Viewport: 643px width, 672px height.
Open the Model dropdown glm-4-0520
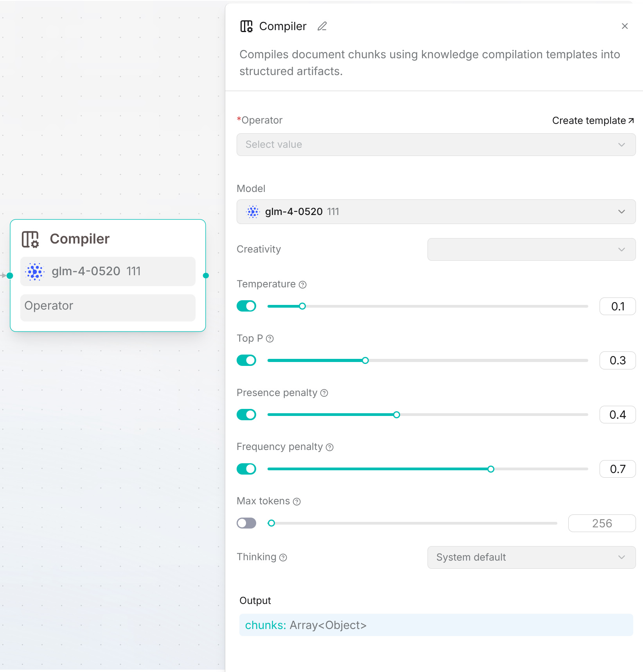pyautogui.click(x=436, y=212)
